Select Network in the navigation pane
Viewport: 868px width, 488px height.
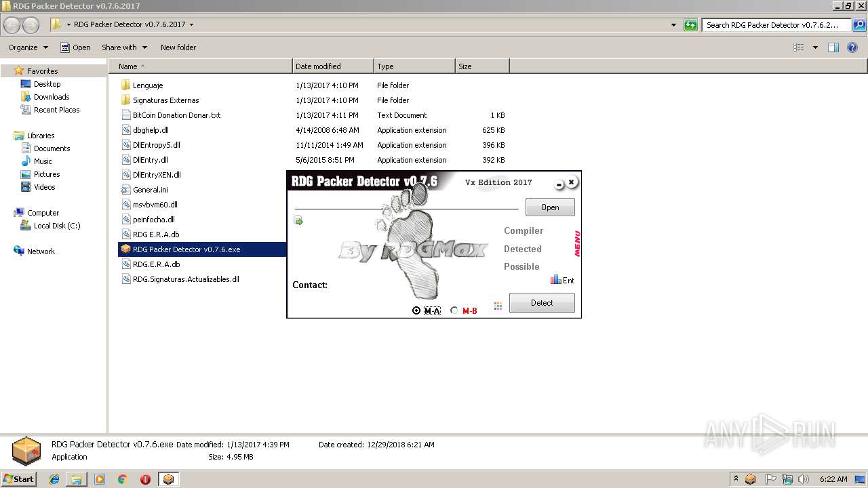(41, 251)
